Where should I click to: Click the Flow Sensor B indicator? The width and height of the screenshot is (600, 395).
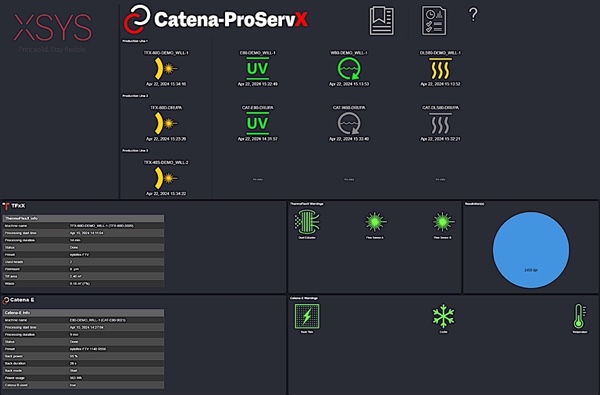pyautogui.click(x=443, y=222)
